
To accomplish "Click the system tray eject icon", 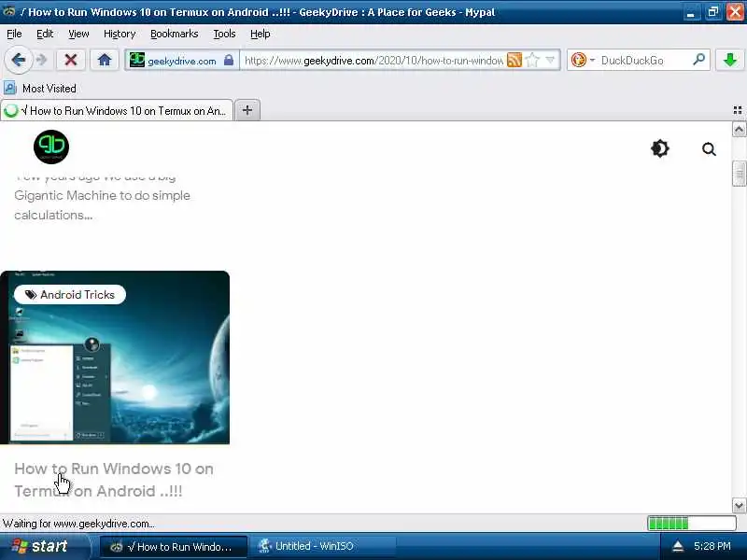I will [x=678, y=546].
